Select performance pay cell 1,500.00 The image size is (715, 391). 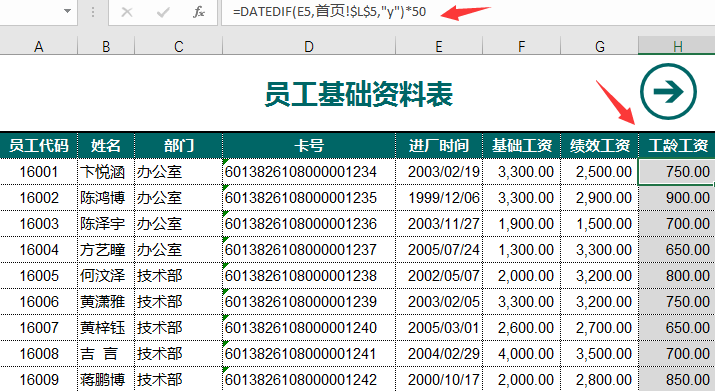599,224
